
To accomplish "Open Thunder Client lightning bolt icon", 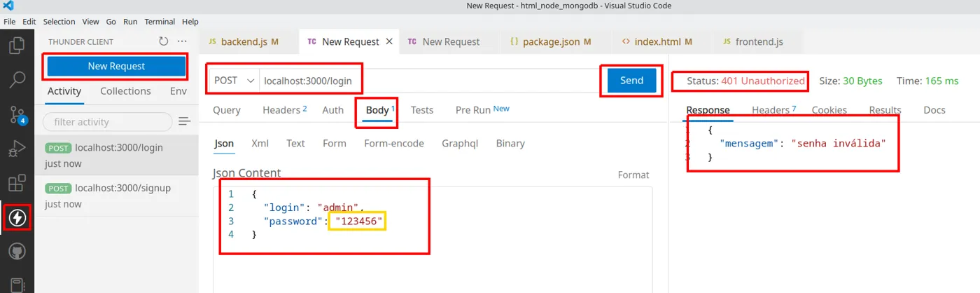I will click(x=17, y=218).
